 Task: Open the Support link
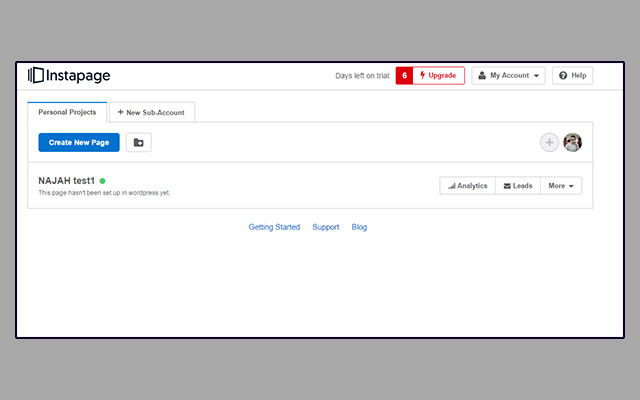point(326,227)
